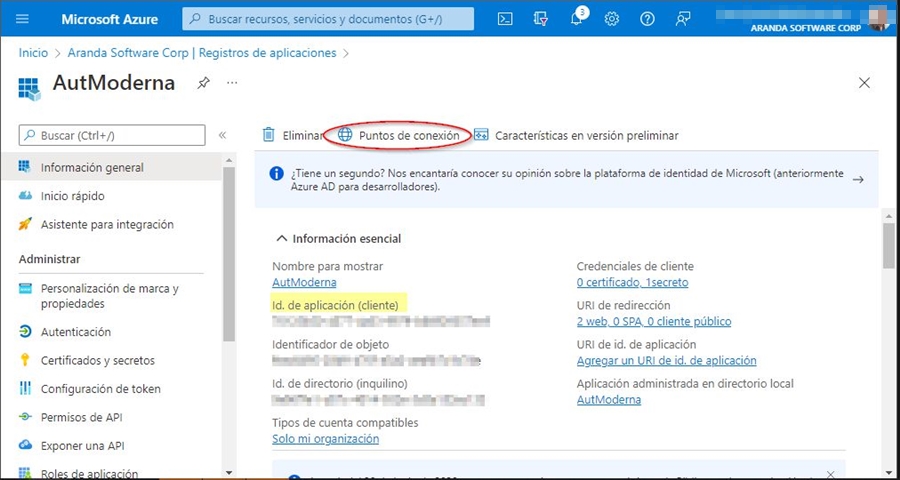Click the Asistente para integración rocket icon
This screenshot has height=480, width=900.
[x=25, y=224]
